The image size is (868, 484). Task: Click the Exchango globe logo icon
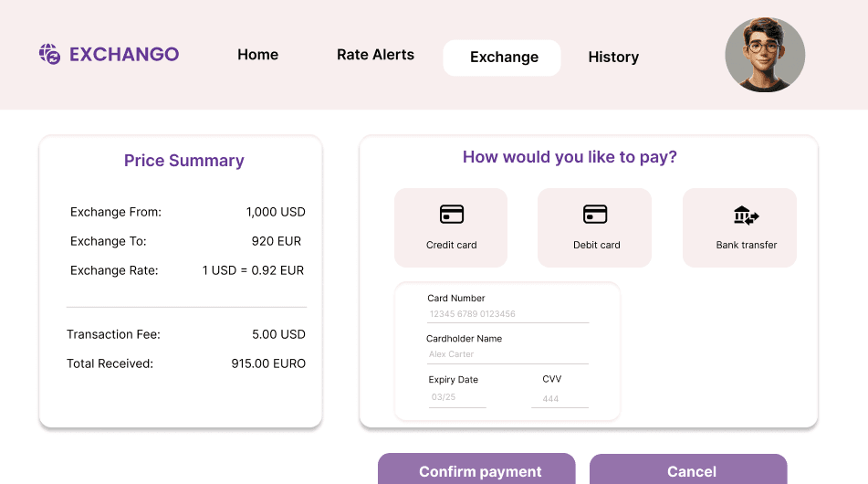(49, 54)
